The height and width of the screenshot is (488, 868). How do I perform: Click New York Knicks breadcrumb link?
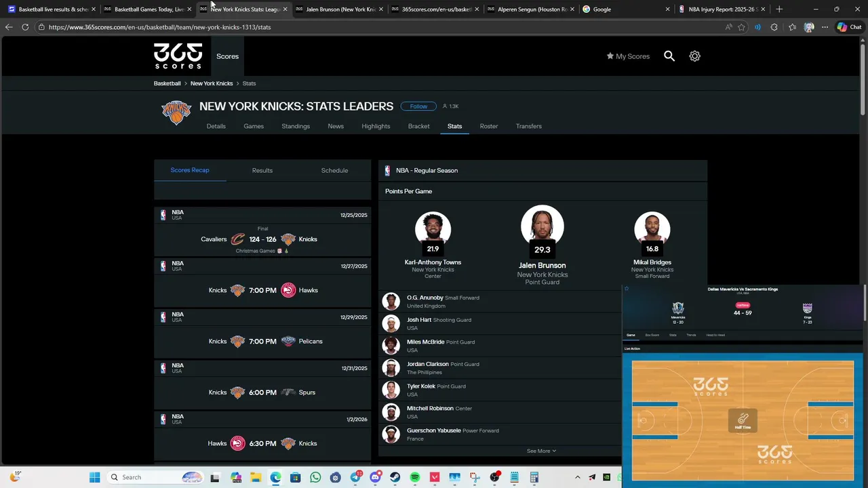212,83
